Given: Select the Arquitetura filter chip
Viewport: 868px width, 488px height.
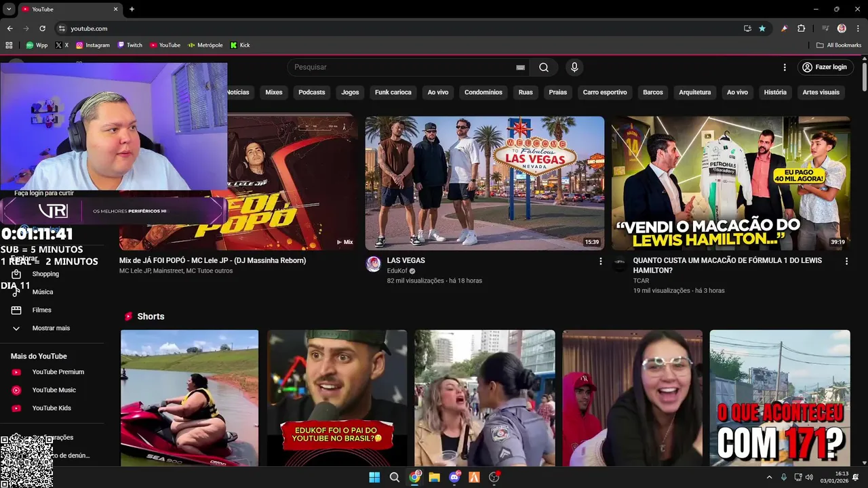Looking at the screenshot, I should pos(695,92).
